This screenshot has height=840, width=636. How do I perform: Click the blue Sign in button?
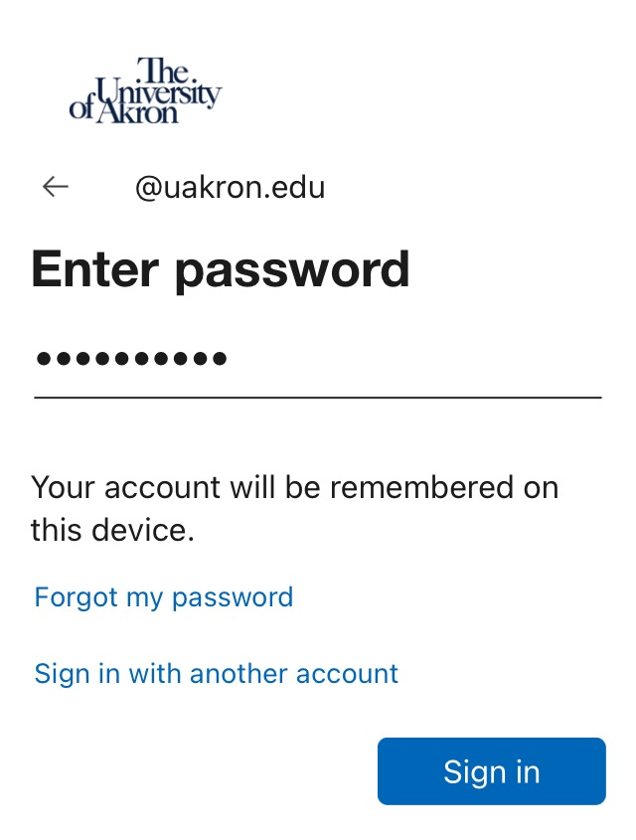[492, 770]
